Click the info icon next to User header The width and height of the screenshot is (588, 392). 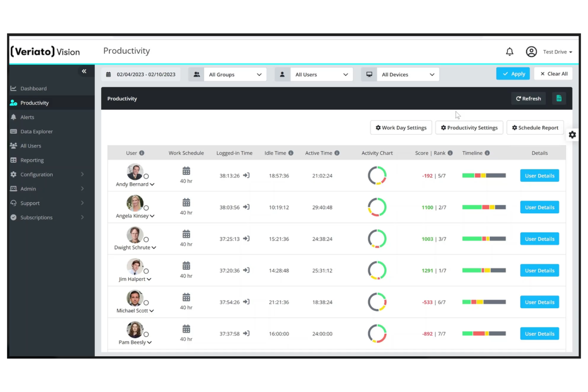click(x=142, y=153)
